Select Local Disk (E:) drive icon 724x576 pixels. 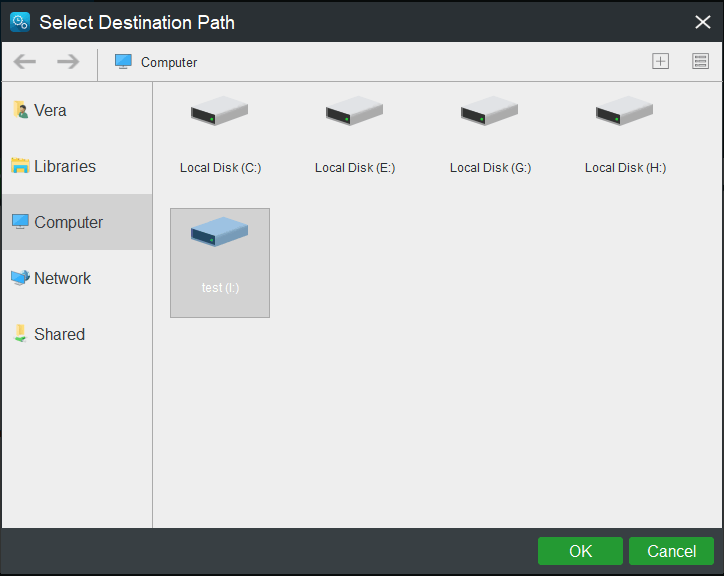coord(354,111)
